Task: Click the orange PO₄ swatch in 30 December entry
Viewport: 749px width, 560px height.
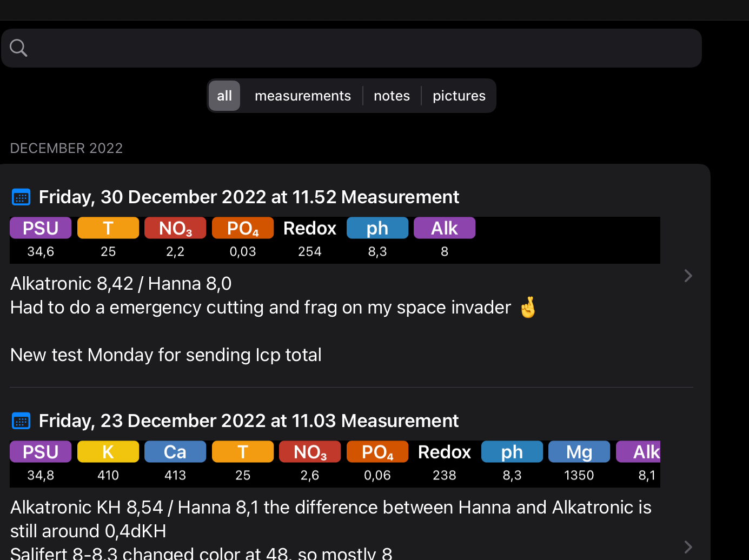Action: [x=243, y=228]
